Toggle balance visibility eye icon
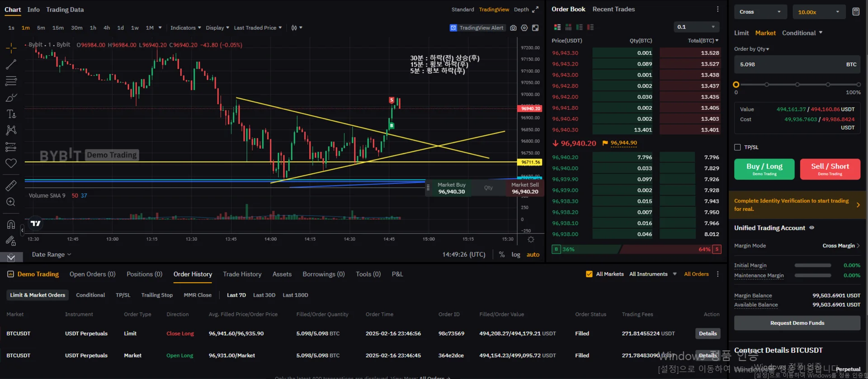Image resolution: width=868 pixels, height=379 pixels. pyautogui.click(x=811, y=228)
